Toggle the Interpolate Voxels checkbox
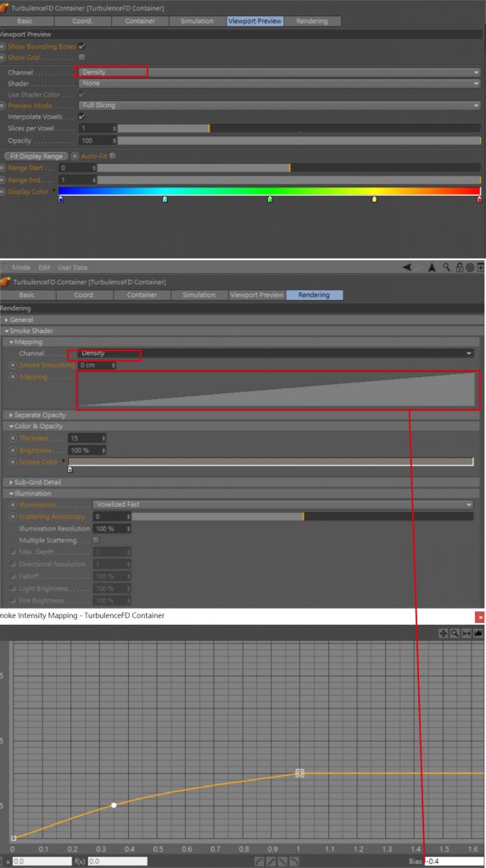The width and height of the screenshot is (486, 868). point(82,117)
